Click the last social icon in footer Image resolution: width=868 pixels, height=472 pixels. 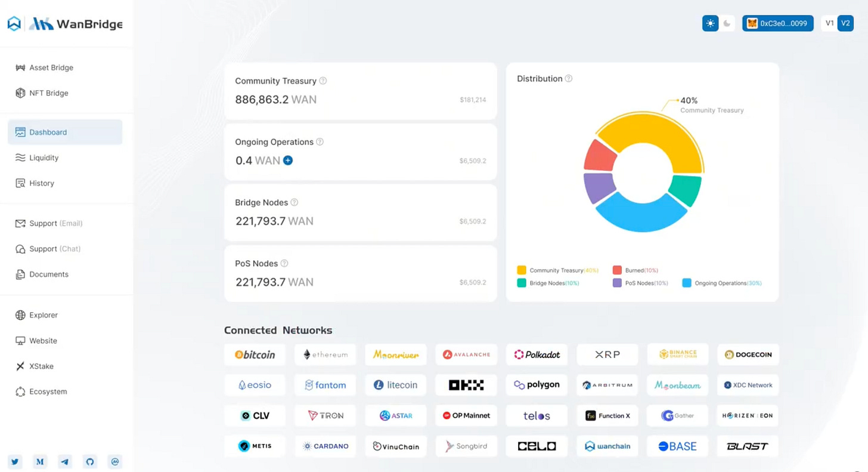pos(115,461)
